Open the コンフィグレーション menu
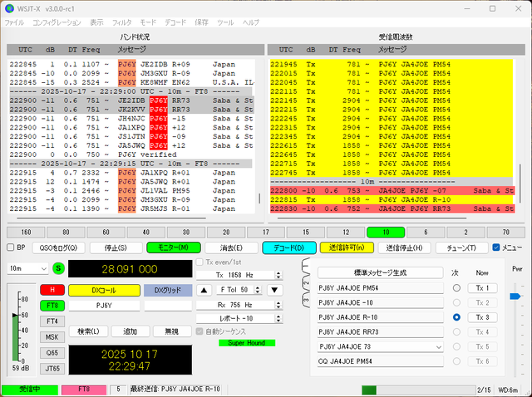The width and height of the screenshot is (532, 397). (57, 22)
